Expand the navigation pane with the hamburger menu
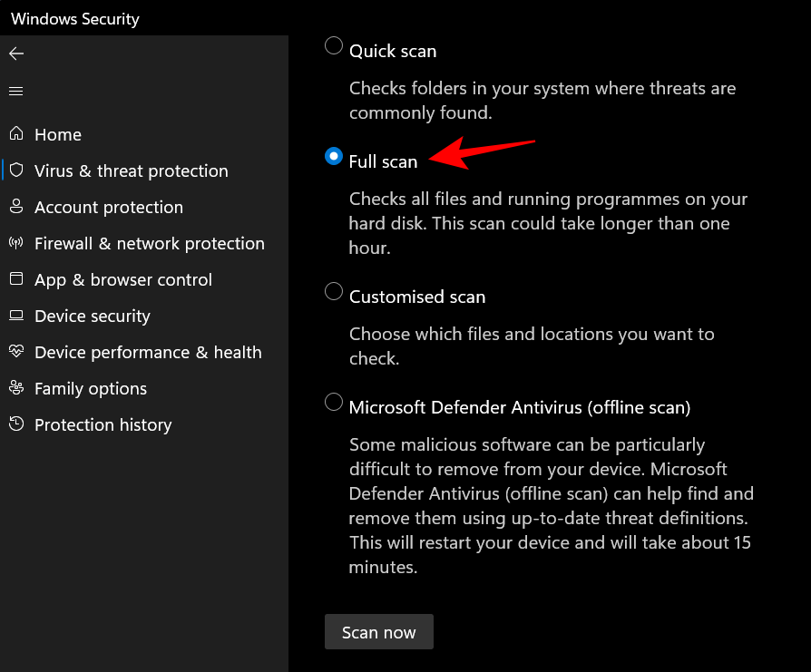The width and height of the screenshot is (811, 672). (16, 91)
